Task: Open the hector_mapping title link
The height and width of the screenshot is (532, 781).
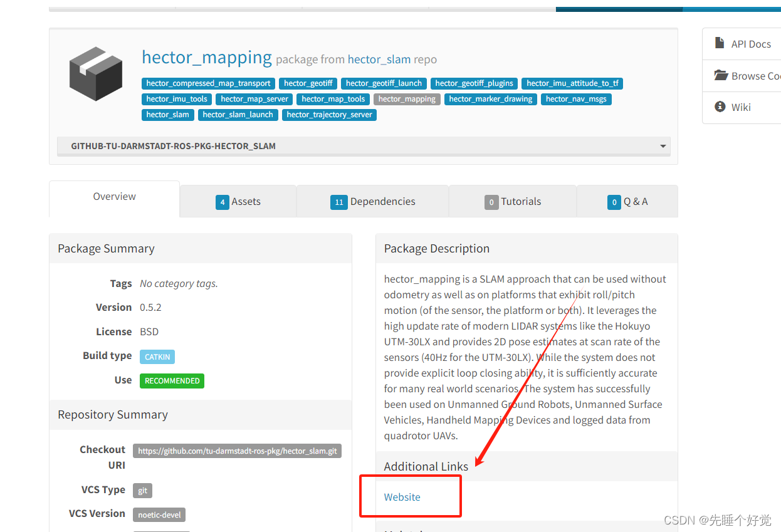Action: click(207, 57)
